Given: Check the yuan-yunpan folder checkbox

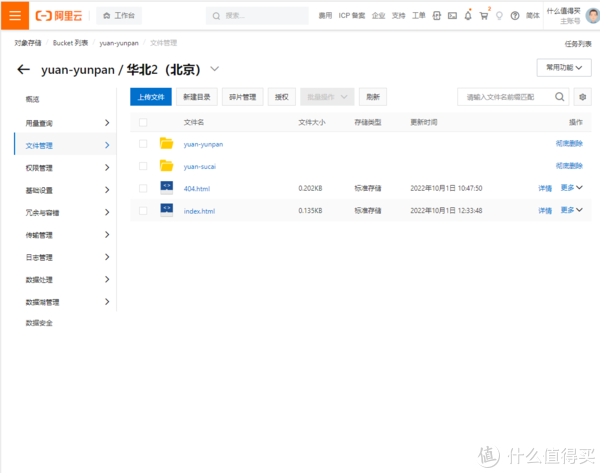Looking at the screenshot, I should point(143,144).
